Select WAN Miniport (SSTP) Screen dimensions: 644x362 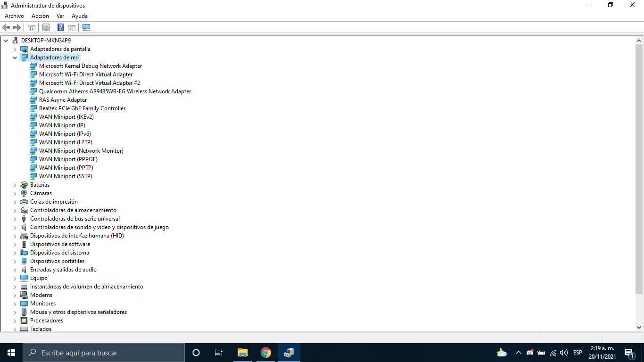click(66, 176)
